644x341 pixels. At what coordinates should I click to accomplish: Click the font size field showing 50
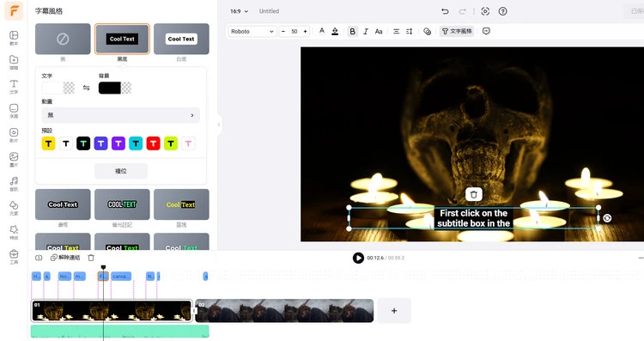point(294,31)
